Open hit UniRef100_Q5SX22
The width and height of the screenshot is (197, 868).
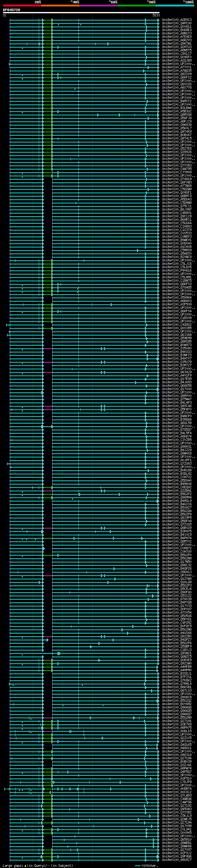point(177,596)
